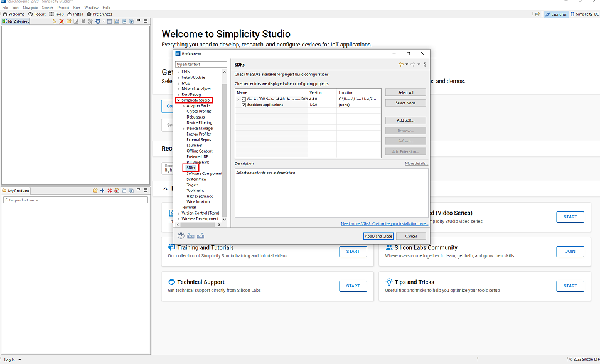Click the disconnect adapter icon with the red X

click(x=62, y=21)
